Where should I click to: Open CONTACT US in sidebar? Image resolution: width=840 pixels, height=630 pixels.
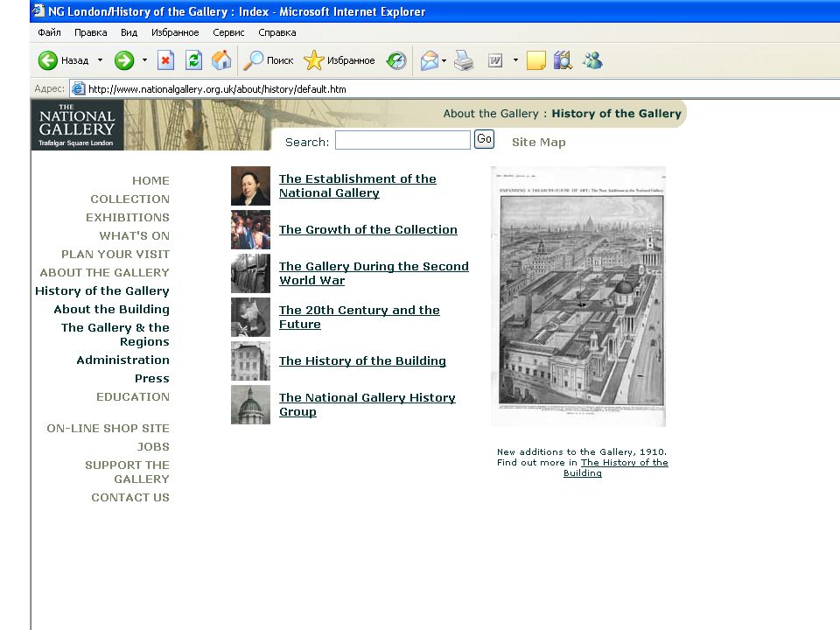click(x=130, y=497)
